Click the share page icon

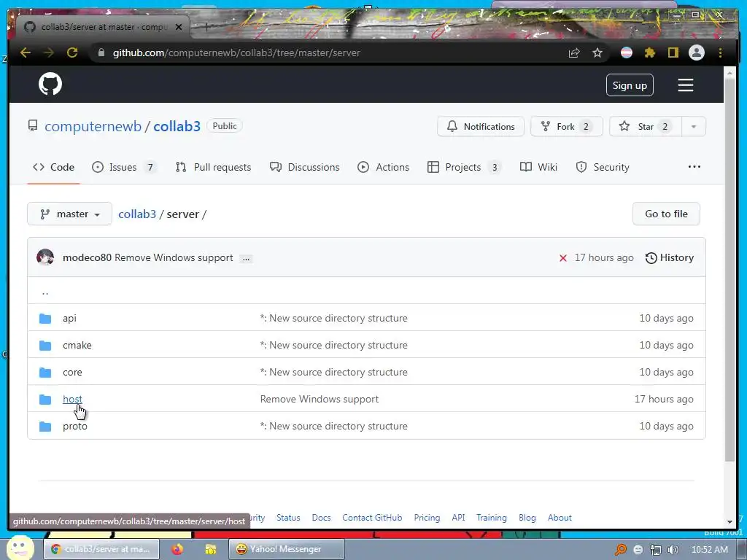(x=574, y=52)
